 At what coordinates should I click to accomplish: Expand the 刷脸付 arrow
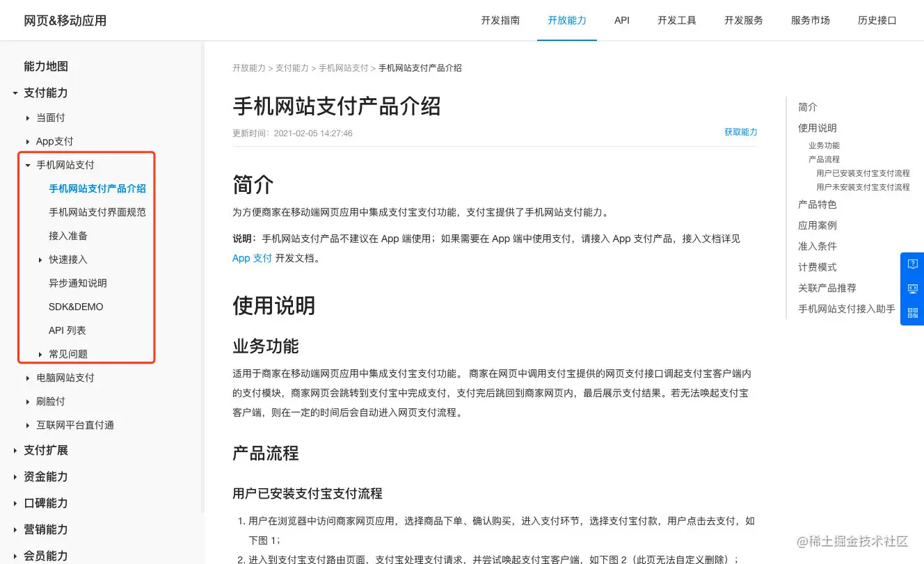[x=28, y=402]
